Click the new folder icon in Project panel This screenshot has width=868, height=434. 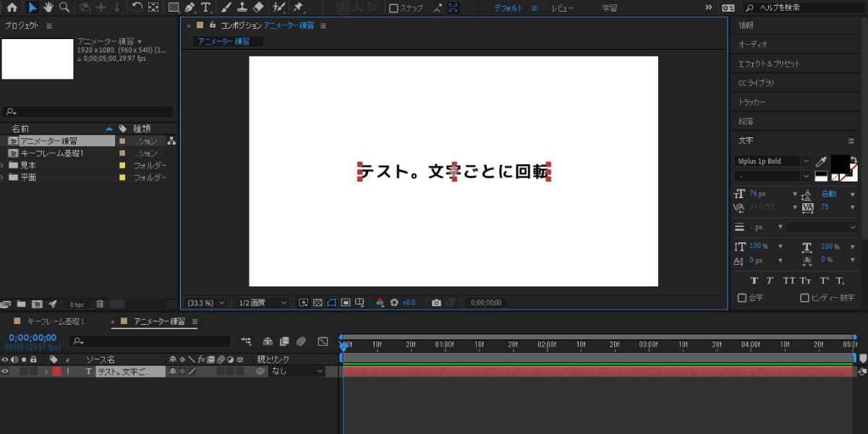click(21, 304)
